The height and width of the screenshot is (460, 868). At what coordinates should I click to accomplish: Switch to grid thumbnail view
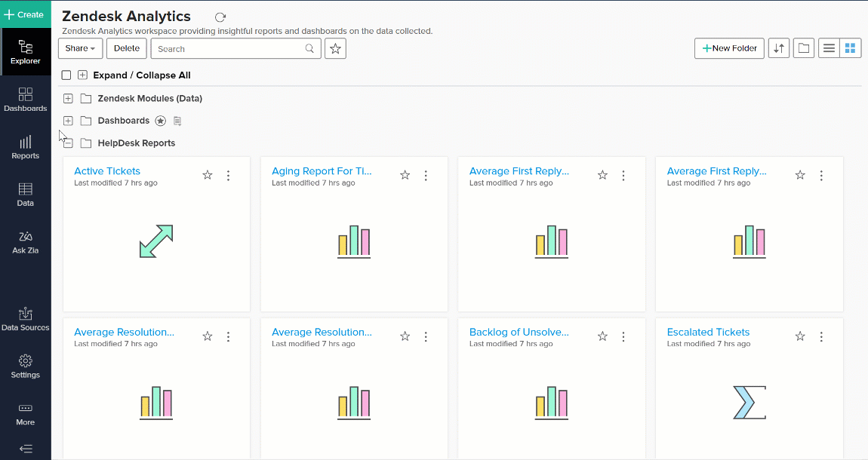[851, 48]
